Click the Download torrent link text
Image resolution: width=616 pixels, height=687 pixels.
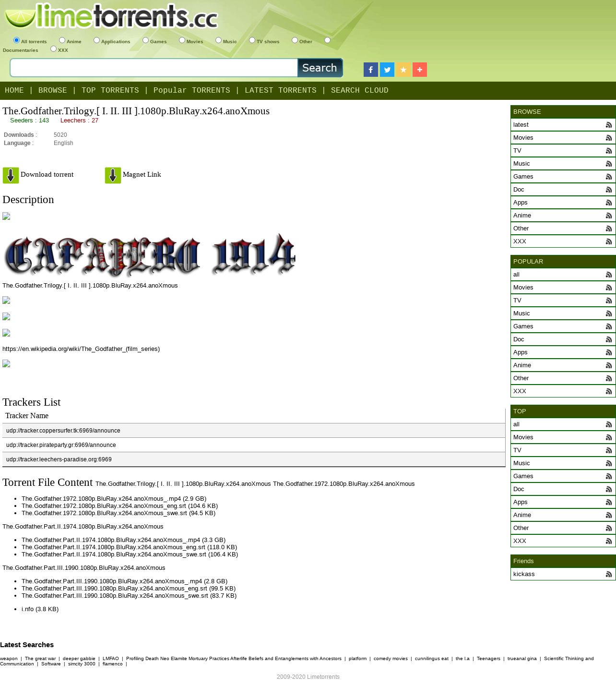[x=47, y=175]
